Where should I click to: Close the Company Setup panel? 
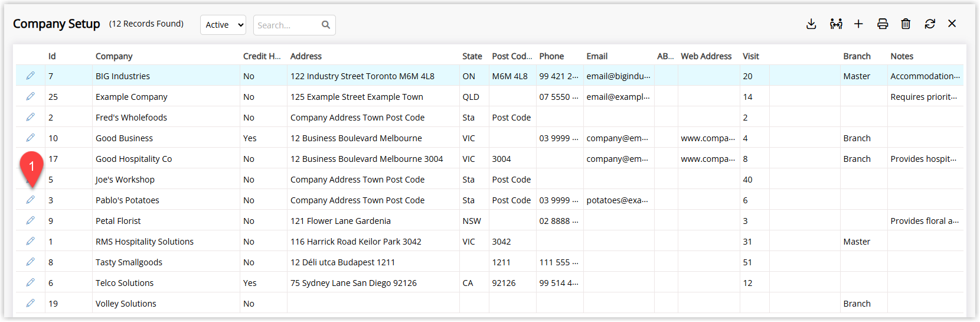952,24
